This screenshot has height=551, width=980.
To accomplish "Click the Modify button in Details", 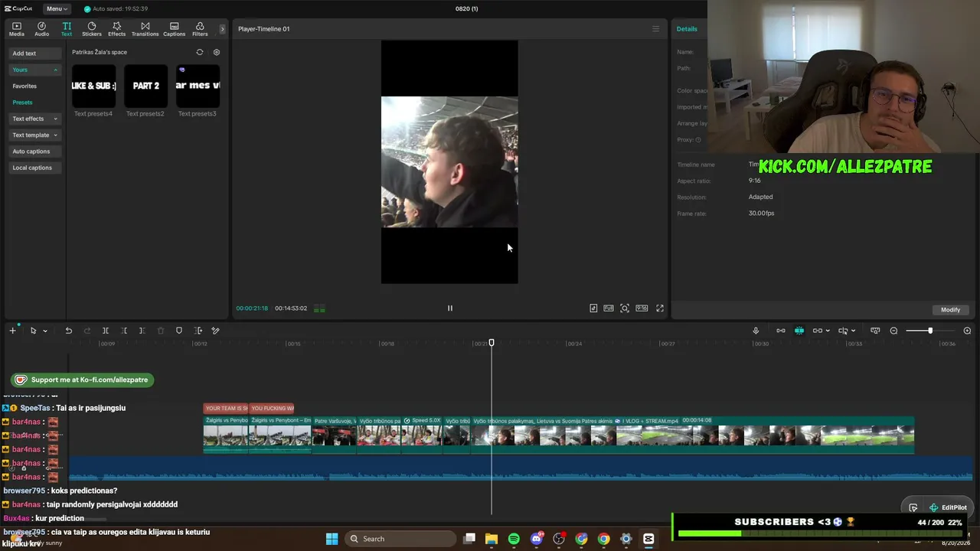I will (x=950, y=310).
